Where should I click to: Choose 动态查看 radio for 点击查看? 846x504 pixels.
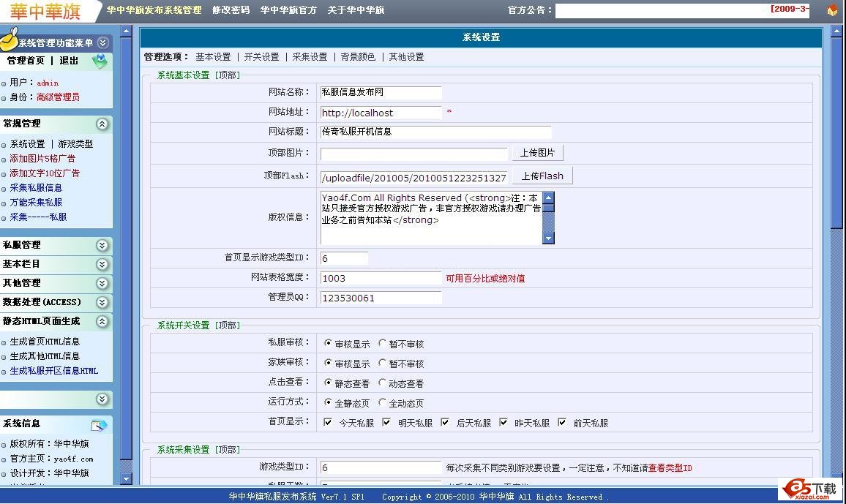pos(382,383)
